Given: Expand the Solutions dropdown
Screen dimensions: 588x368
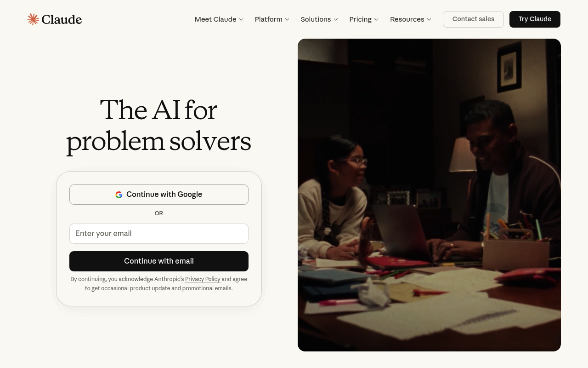Looking at the screenshot, I should point(319,19).
